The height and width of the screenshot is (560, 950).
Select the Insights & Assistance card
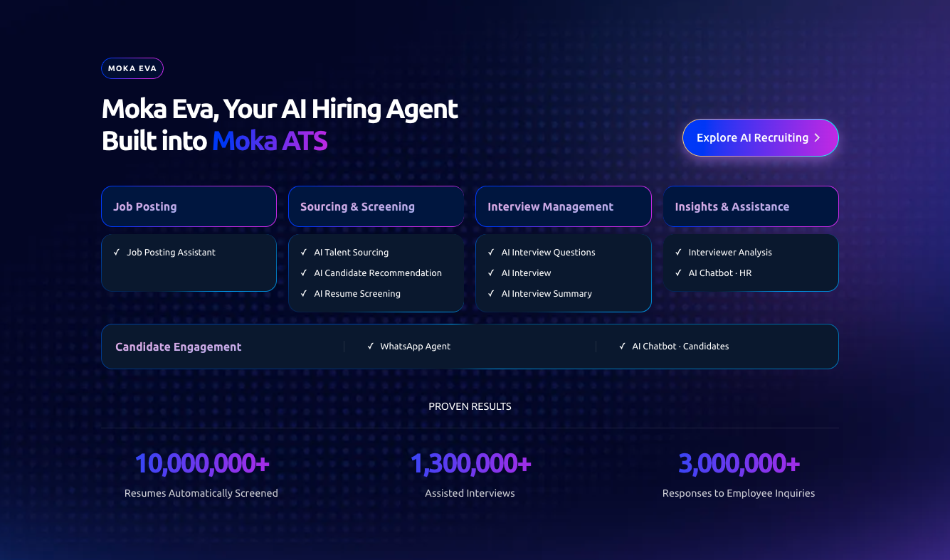[x=751, y=206]
